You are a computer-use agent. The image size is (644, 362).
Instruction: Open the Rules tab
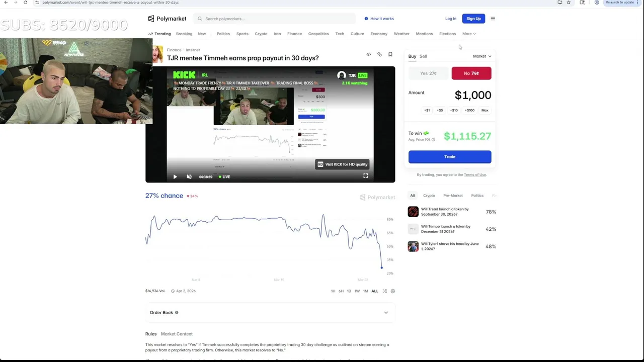point(151,334)
